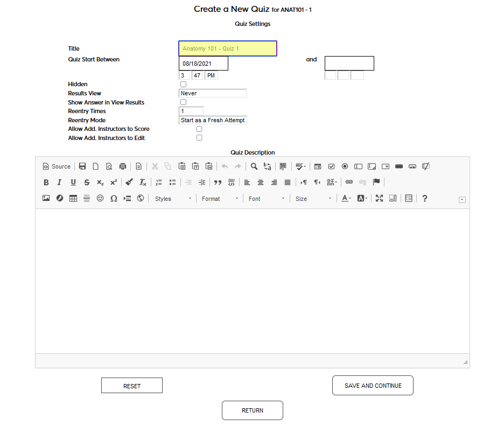The width and height of the screenshot is (504, 426).
Task: Insert a Text Field icon
Action: point(359,166)
